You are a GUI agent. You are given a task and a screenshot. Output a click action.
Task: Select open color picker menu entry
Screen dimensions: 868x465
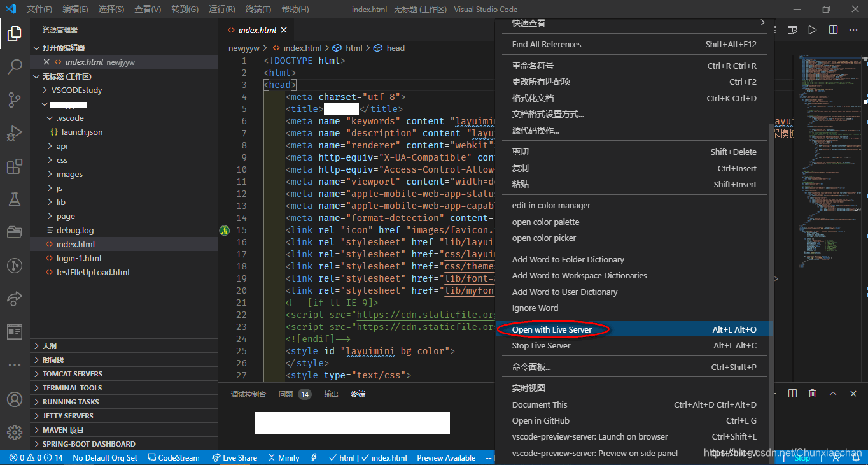(633, 238)
